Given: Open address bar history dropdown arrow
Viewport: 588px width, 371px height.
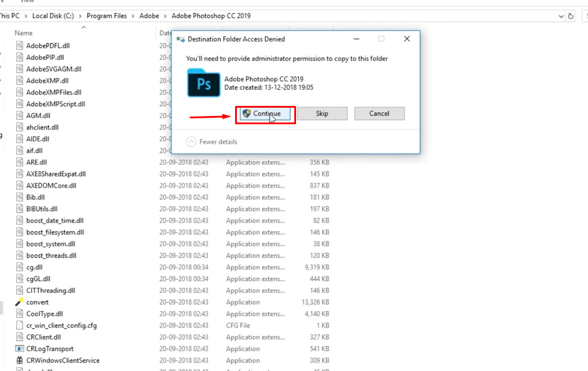Looking at the screenshot, I should point(561,16).
